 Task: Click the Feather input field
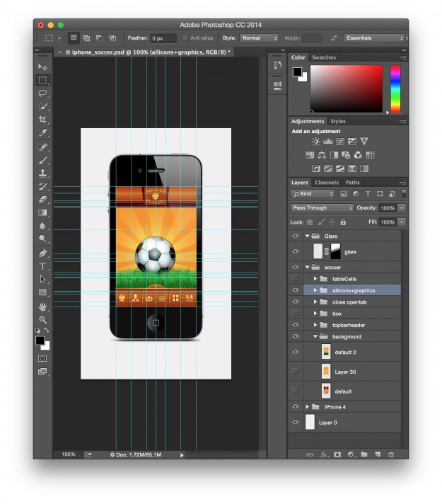tap(163, 38)
